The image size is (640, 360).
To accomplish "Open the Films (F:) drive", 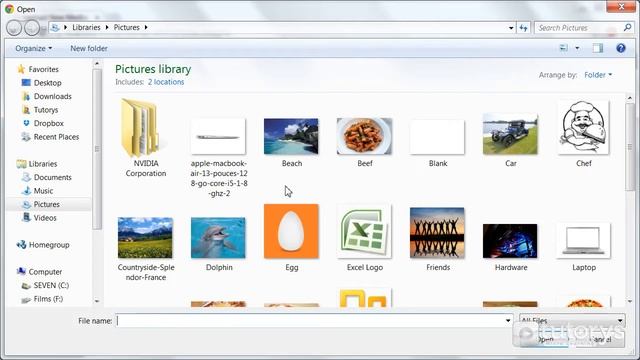I will click(x=42, y=299).
